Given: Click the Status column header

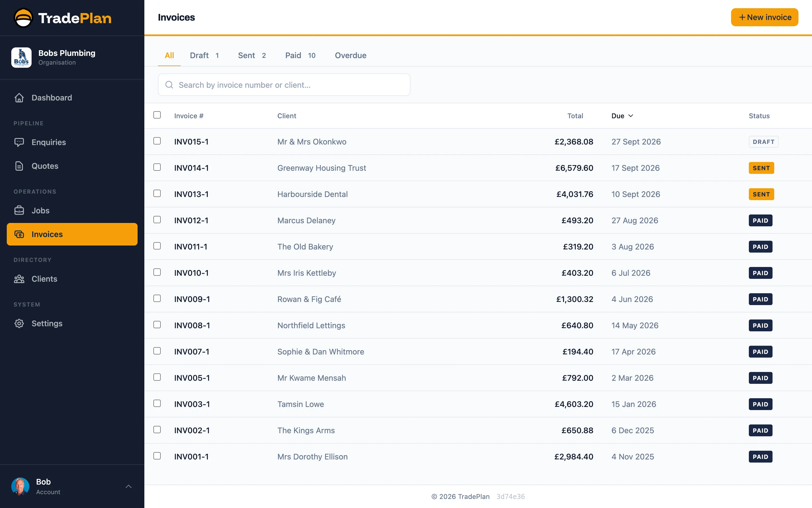Looking at the screenshot, I should point(759,116).
